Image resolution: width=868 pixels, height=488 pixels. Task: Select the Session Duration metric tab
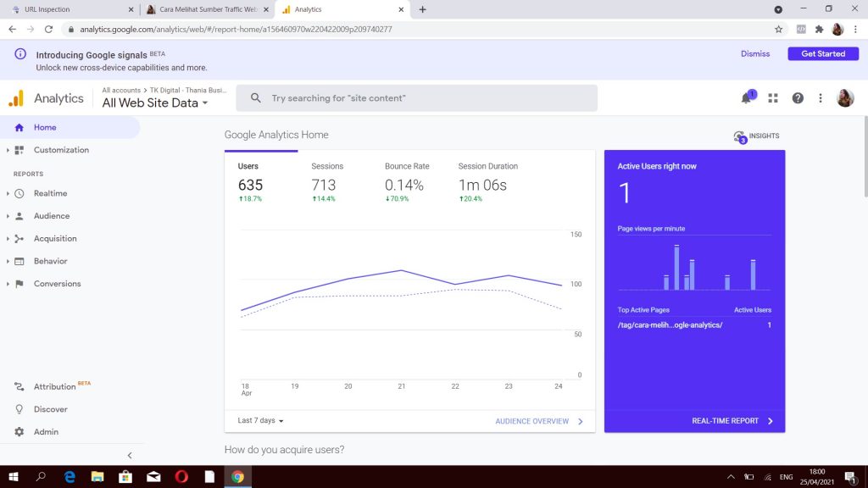pos(490,181)
